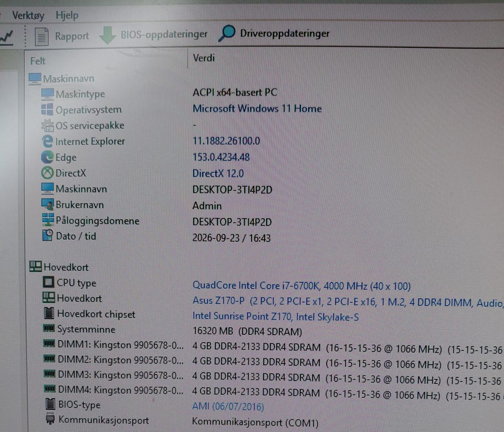
Task: Select the value ACPI x64-basert PC
Action: 235,92
